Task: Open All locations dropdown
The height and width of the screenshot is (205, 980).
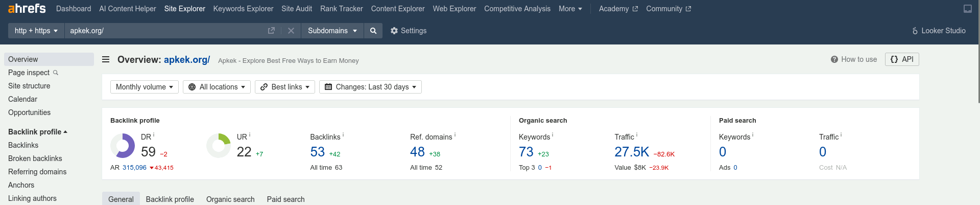Action: tap(217, 87)
